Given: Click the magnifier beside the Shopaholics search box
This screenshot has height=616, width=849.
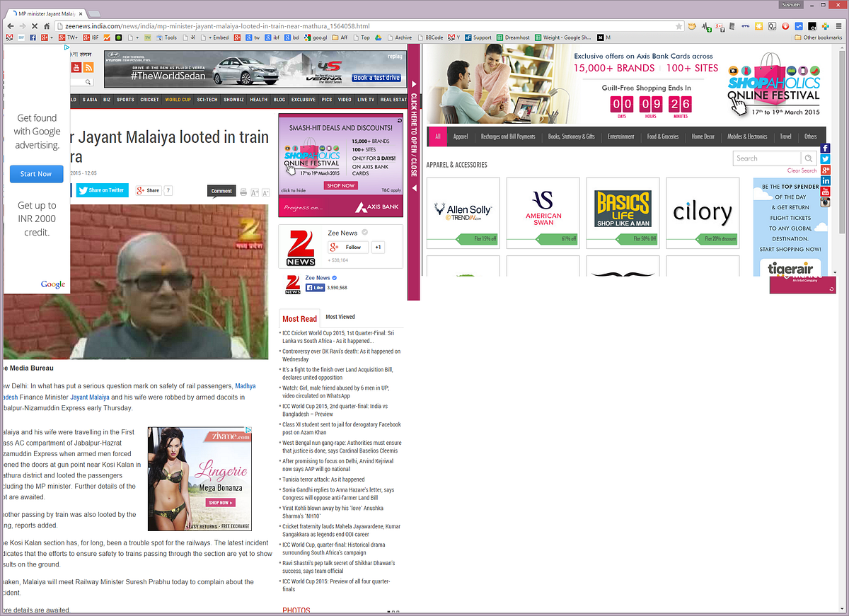Looking at the screenshot, I should click(x=808, y=158).
